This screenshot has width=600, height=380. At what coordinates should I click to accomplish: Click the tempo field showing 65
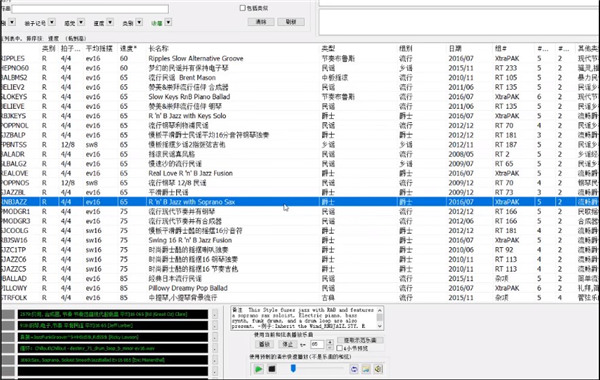click(x=317, y=344)
